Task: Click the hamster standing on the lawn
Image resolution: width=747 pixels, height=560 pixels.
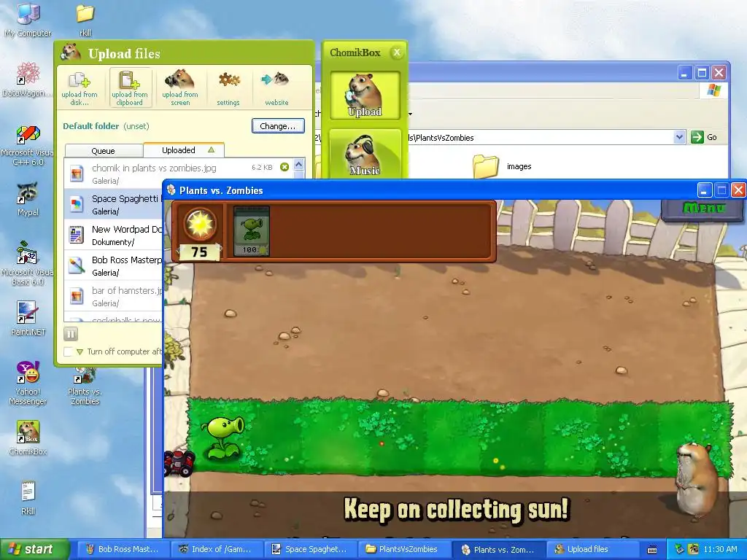Action: tap(695, 478)
